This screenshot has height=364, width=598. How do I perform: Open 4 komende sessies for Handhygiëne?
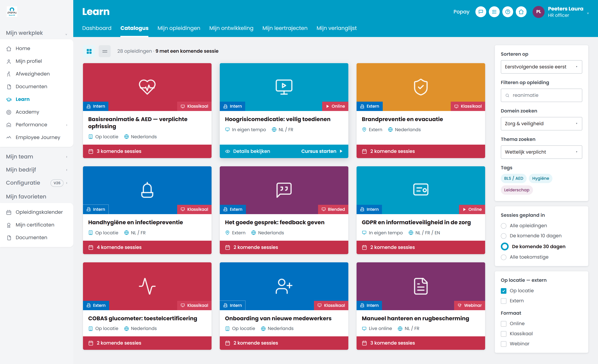click(147, 247)
